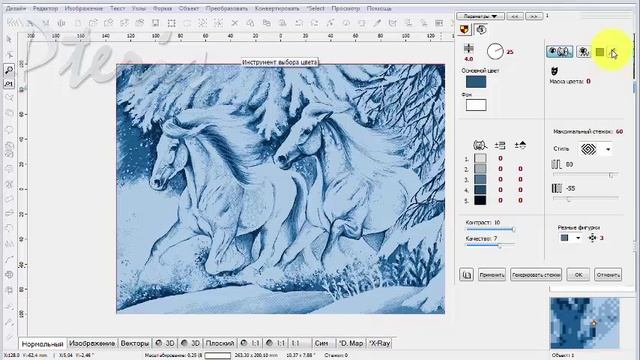Switch to the Нормальный view tab
The width and height of the screenshot is (640, 360).
point(42,344)
